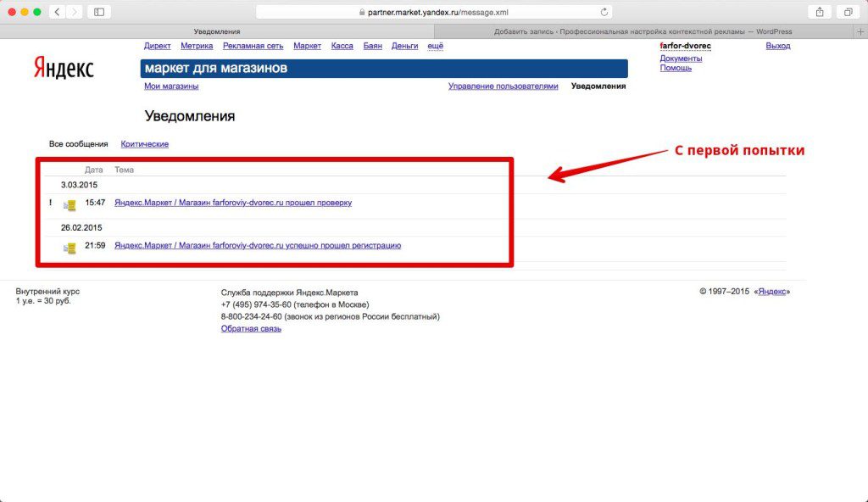Open the Директ link
Image resolution: width=868 pixels, height=502 pixels.
157,46
